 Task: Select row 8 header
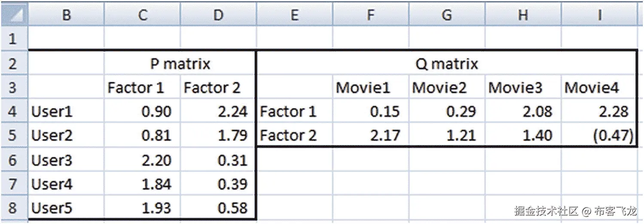pyautogui.click(x=13, y=209)
